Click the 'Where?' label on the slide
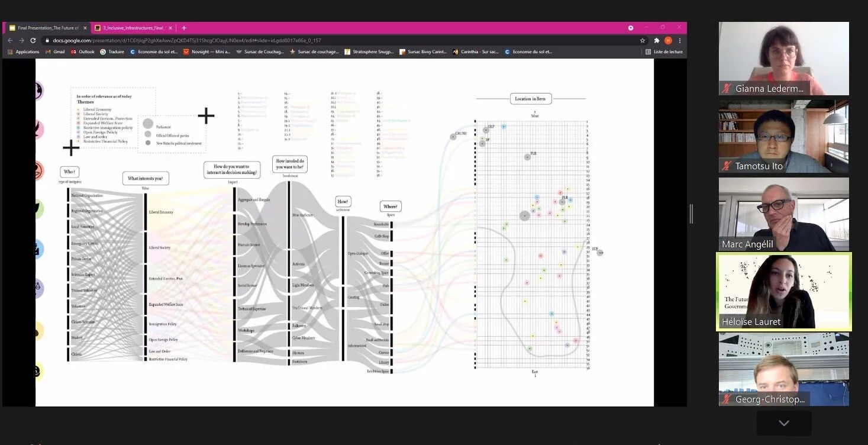The width and height of the screenshot is (868, 445). (391, 207)
